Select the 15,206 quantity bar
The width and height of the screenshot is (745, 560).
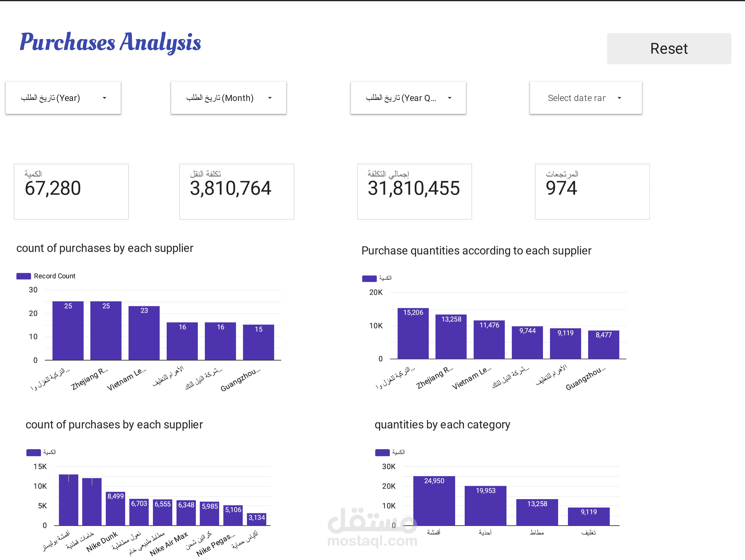(x=413, y=333)
